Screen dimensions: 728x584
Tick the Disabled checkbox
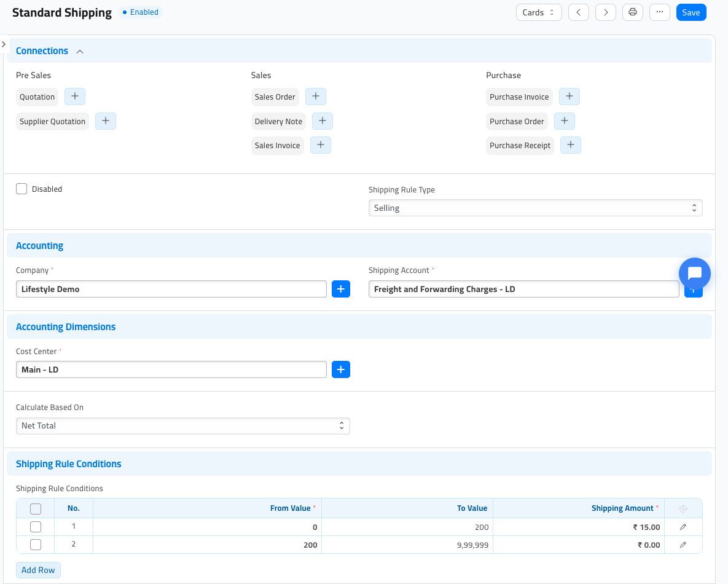pos(22,189)
